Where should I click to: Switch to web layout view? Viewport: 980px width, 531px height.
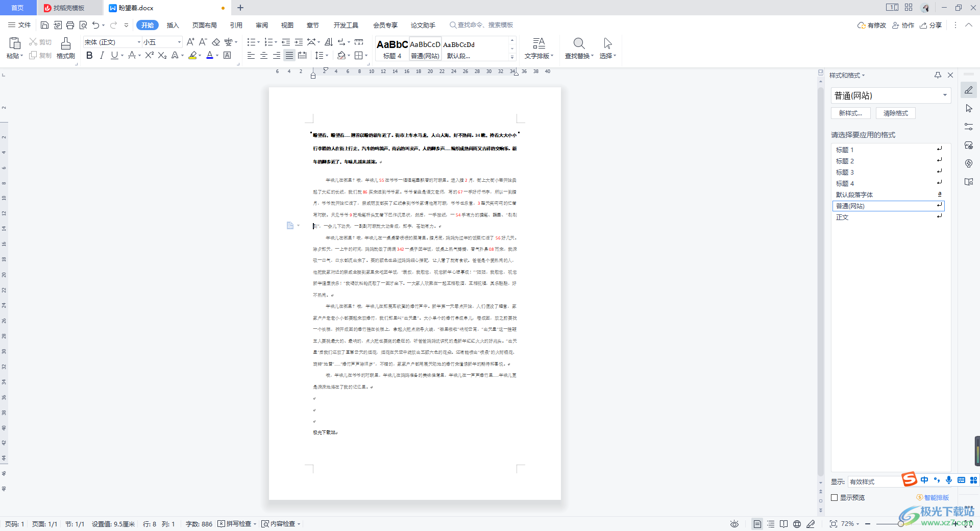(797, 524)
